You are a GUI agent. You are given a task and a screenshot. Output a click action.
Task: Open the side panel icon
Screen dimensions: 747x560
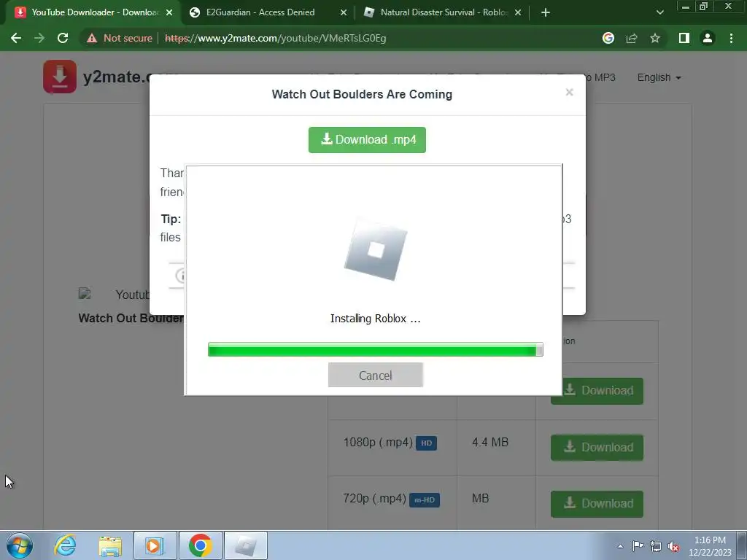click(684, 38)
